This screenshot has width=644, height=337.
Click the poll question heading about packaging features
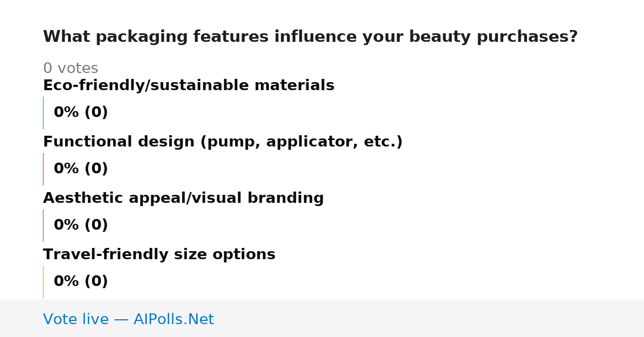(x=310, y=37)
